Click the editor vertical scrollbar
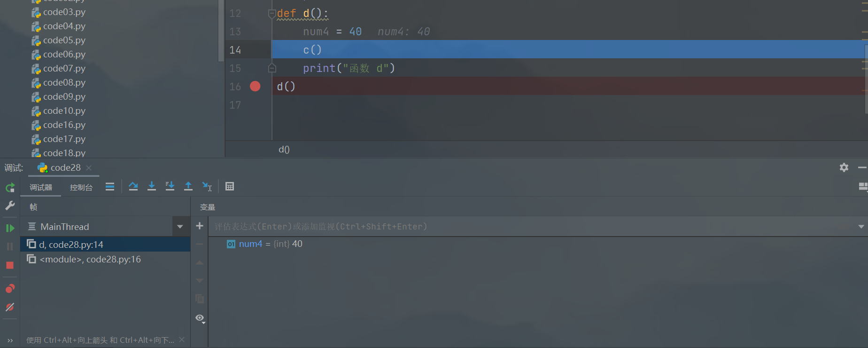 pyautogui.click(x=866, y=79)
